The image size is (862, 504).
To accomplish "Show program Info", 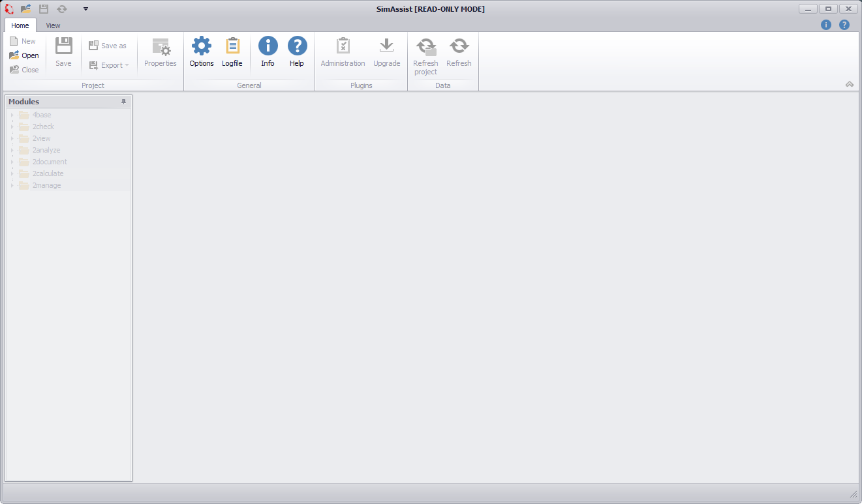I will pos(268,52).
